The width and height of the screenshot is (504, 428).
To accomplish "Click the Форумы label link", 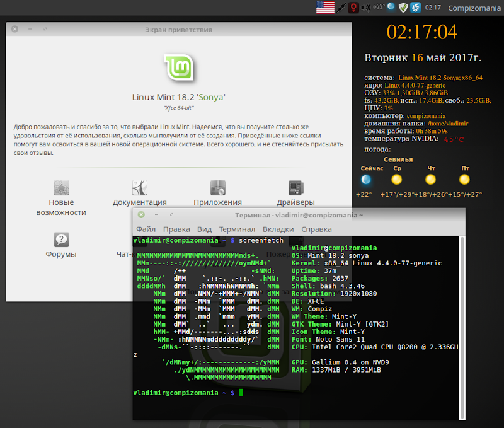I will tap(61, 254).
